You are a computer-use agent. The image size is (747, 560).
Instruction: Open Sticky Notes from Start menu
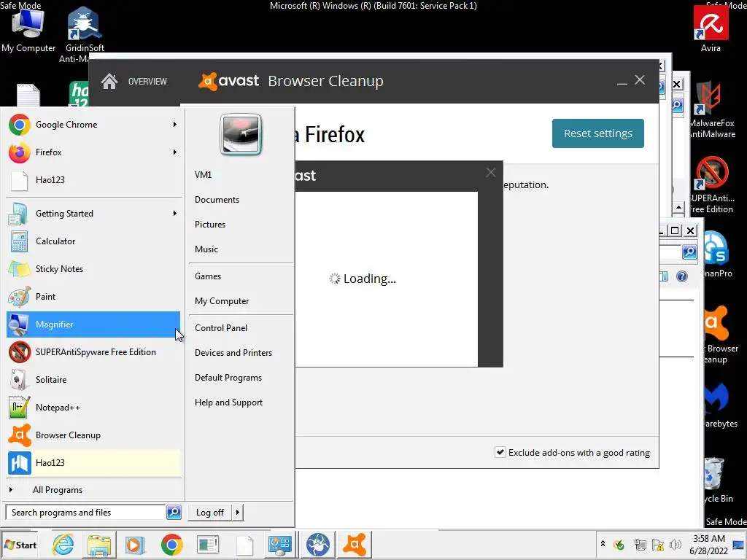(93, 269)
